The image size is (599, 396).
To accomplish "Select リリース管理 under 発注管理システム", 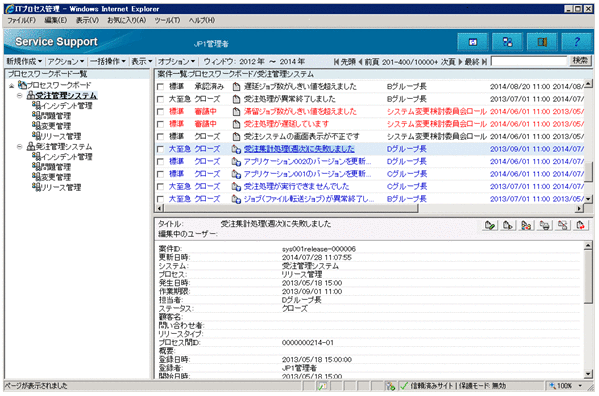I will pyautogui.click(x=61, y=188).
